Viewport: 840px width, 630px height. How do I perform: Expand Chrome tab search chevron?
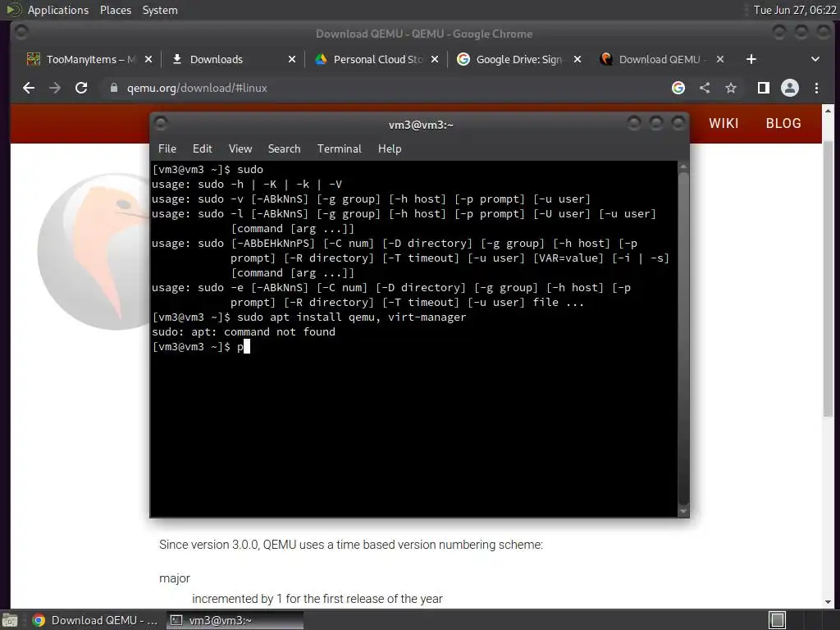(x=815, y=59)
